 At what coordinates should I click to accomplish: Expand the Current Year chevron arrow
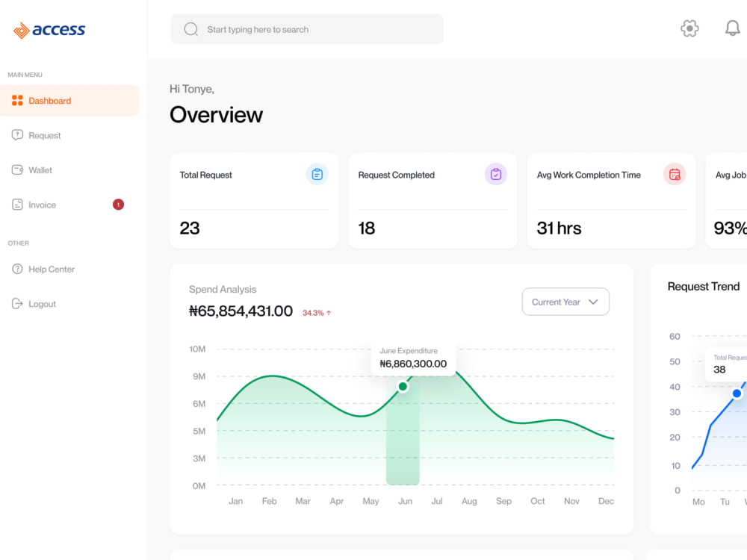(x=593, y=302)
